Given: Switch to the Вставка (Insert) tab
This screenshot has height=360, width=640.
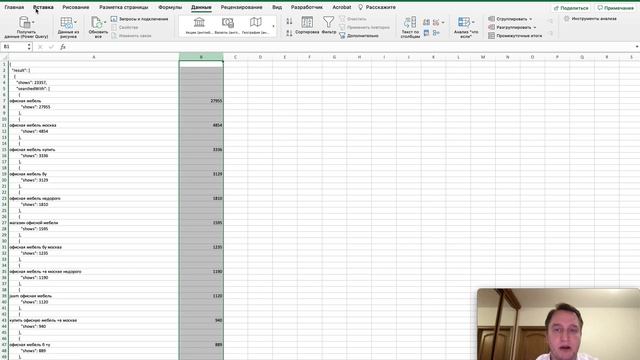Looking at the screenshot, I should click(x=43, y=7).
